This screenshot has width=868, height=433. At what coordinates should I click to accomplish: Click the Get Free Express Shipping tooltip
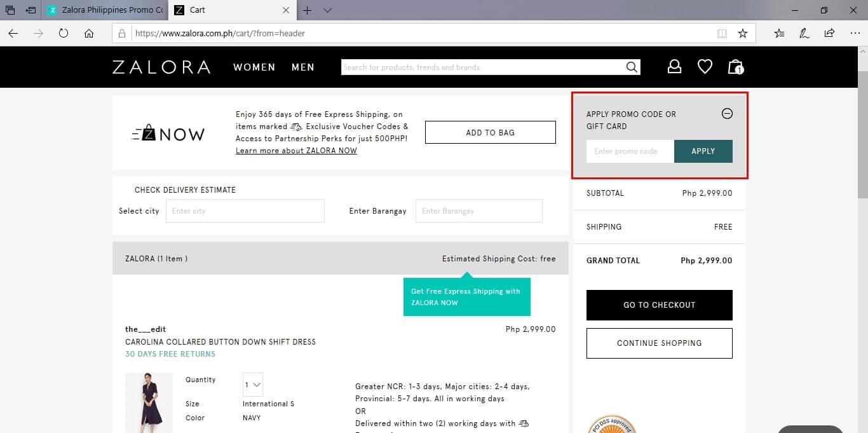(467, 297)
